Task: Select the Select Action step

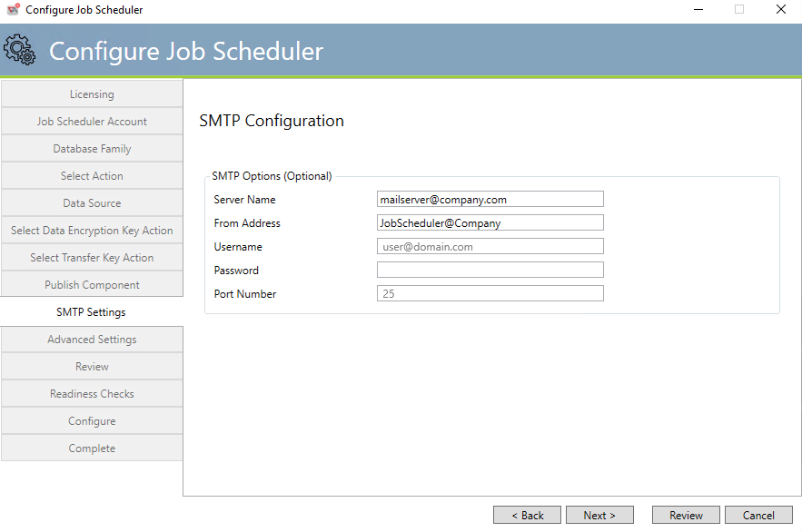Action: click(x=92, y=175)
